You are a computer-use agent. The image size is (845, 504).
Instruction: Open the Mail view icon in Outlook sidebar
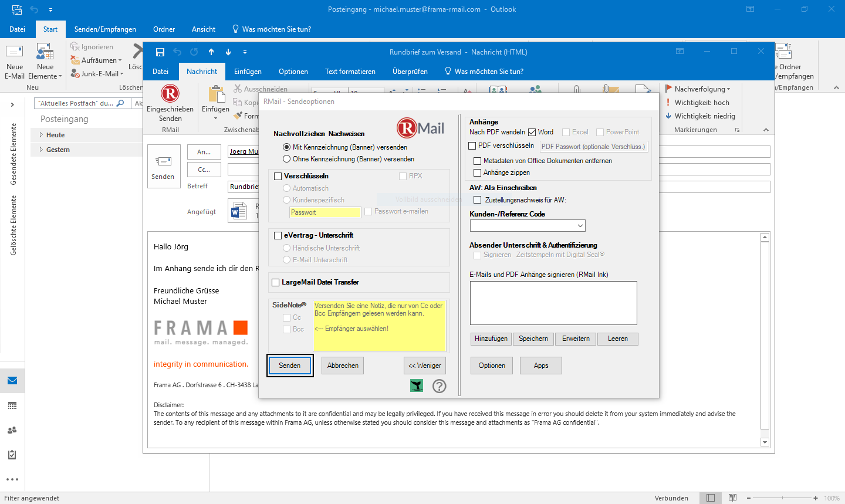(x=12, y=381)
